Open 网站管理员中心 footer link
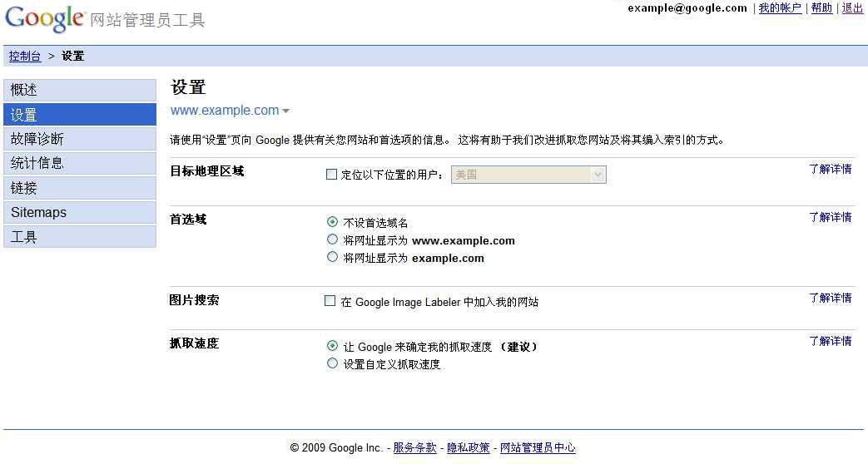 (538, 447)
